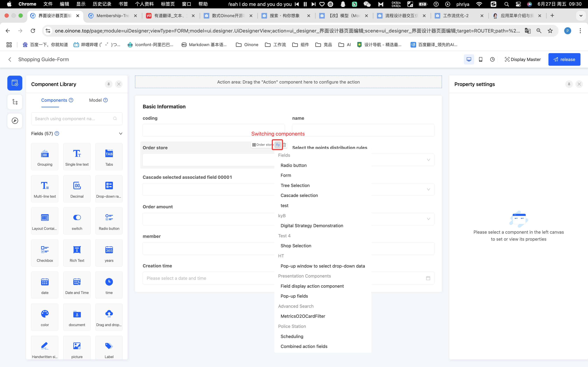The height and width of the screenshot is (367, 588).
Task: Focus the component name search field
Action: coord(73,119)
